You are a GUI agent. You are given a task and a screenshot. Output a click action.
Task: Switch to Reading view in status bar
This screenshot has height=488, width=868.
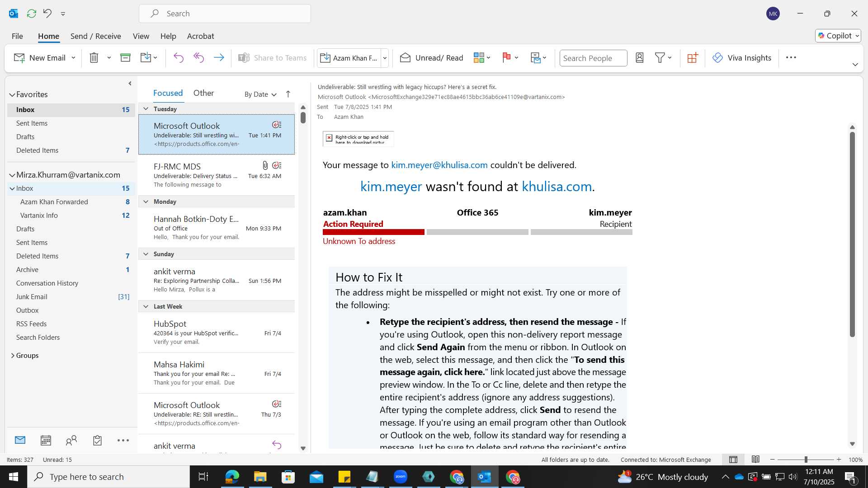coord(755,460)
